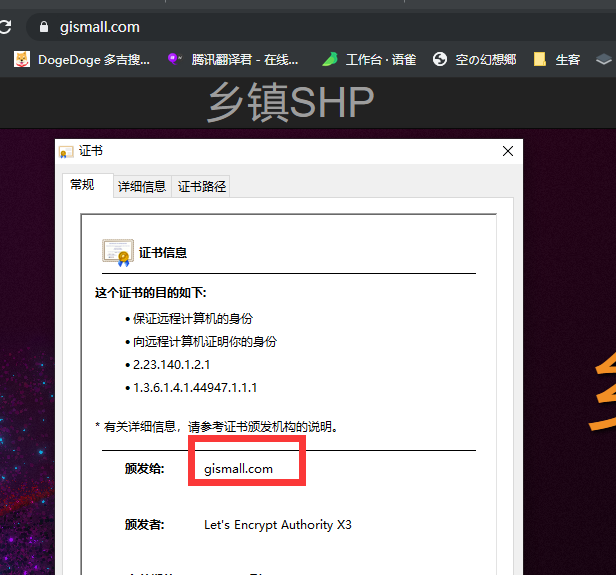
Task: Click the browser reload icon
Action: click(x=5, y=27)
